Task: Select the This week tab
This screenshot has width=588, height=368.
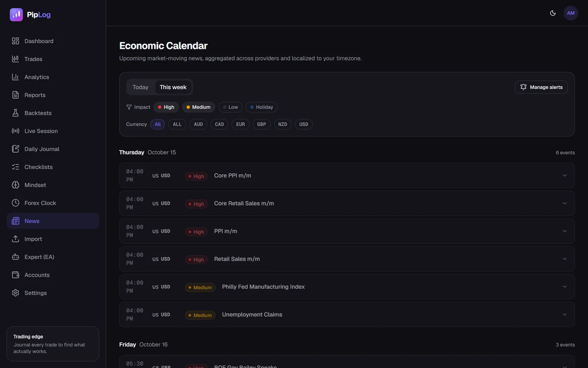Action: click(173, 87)
